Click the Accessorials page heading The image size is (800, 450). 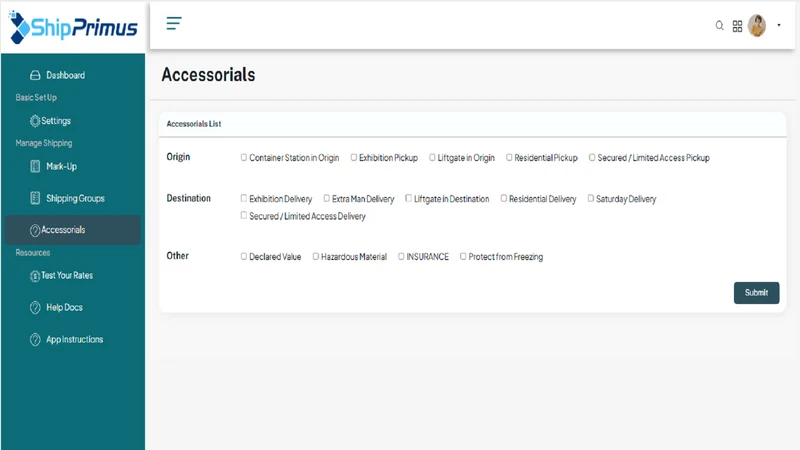point(208,75)
